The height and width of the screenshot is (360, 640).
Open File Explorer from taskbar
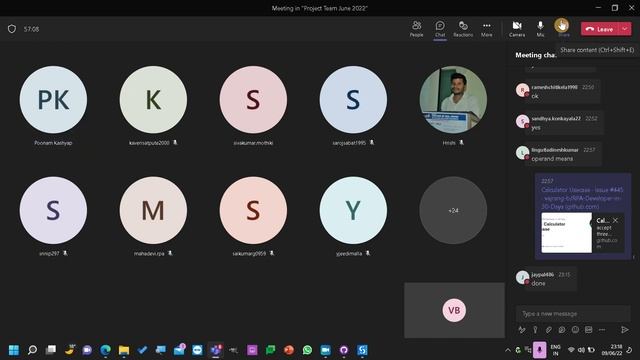tap(124, 350)
